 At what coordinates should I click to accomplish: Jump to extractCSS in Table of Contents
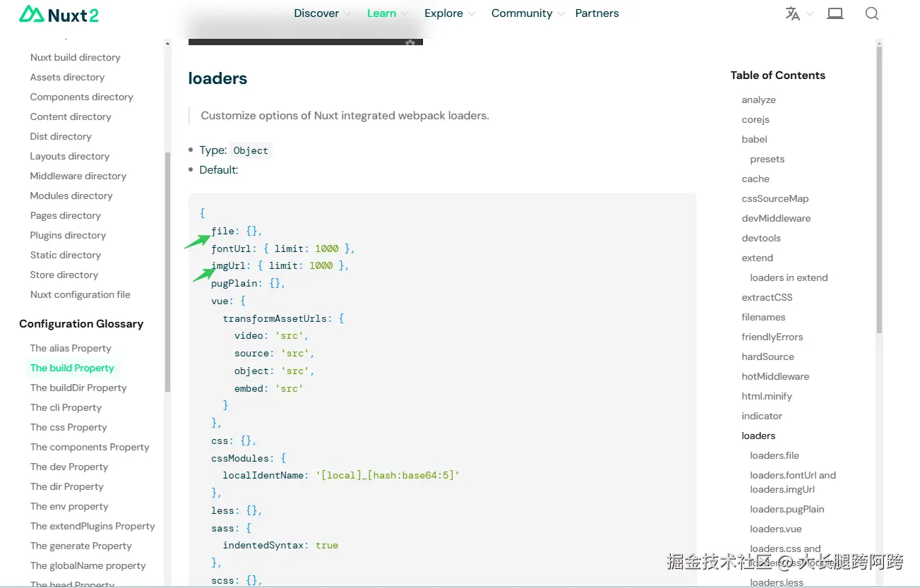click(x=767, y=297)
